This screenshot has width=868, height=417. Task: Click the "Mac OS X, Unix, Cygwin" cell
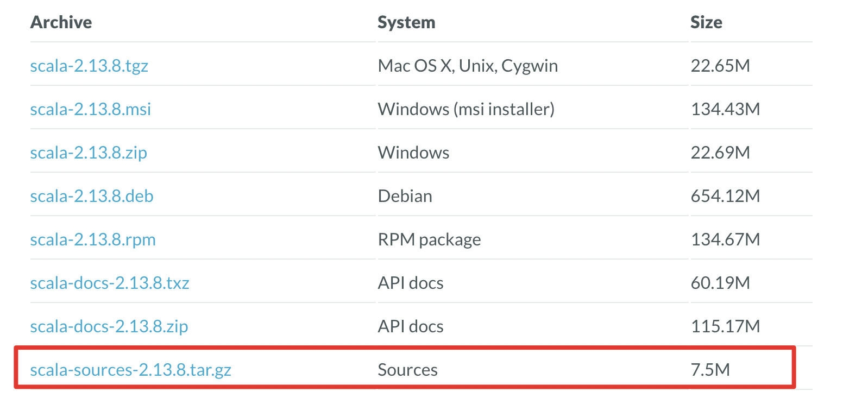click(x=468, y=66)
